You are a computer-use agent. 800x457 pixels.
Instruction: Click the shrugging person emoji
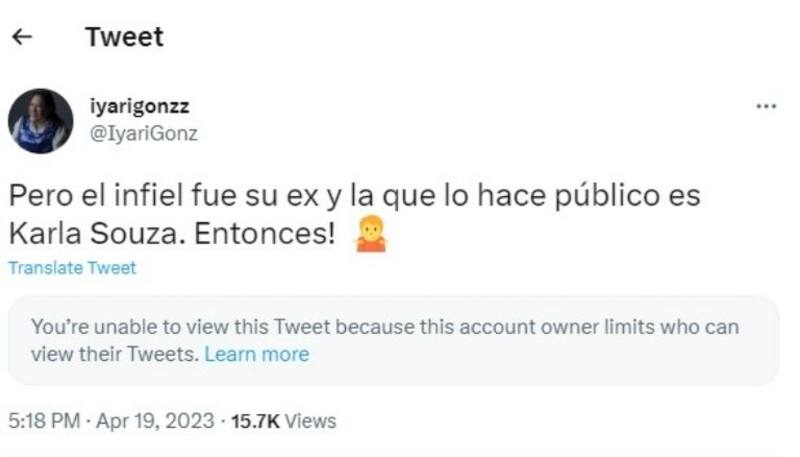pos(371,234)
